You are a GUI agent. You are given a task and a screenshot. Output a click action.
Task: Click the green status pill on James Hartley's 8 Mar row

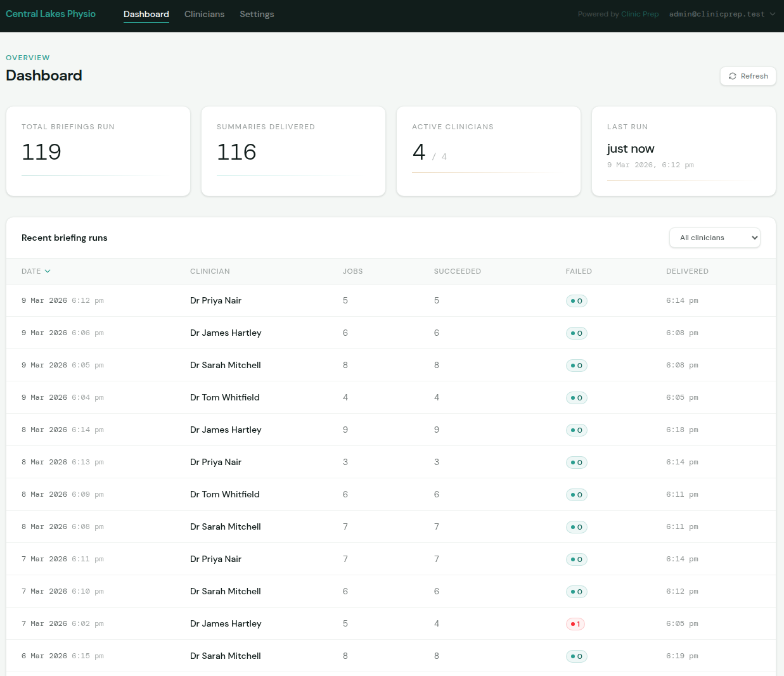(576, 430)
